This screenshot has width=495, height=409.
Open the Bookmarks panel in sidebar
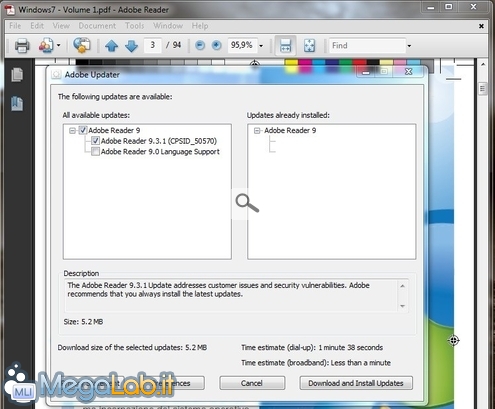pyautogui.click(x=17, y=104)
